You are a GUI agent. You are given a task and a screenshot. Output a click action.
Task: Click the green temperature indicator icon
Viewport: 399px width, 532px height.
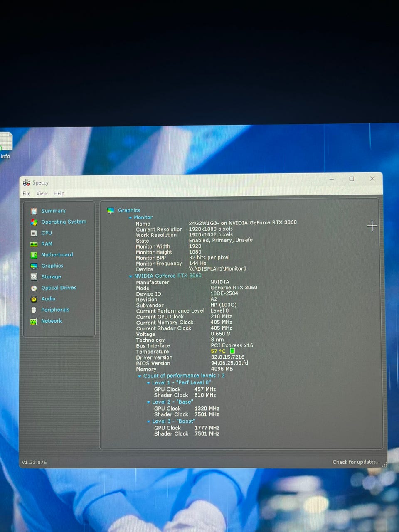232,351
